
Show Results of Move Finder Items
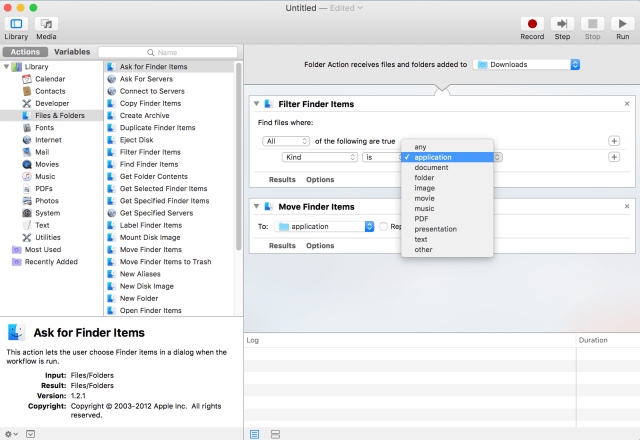(282, 246)
